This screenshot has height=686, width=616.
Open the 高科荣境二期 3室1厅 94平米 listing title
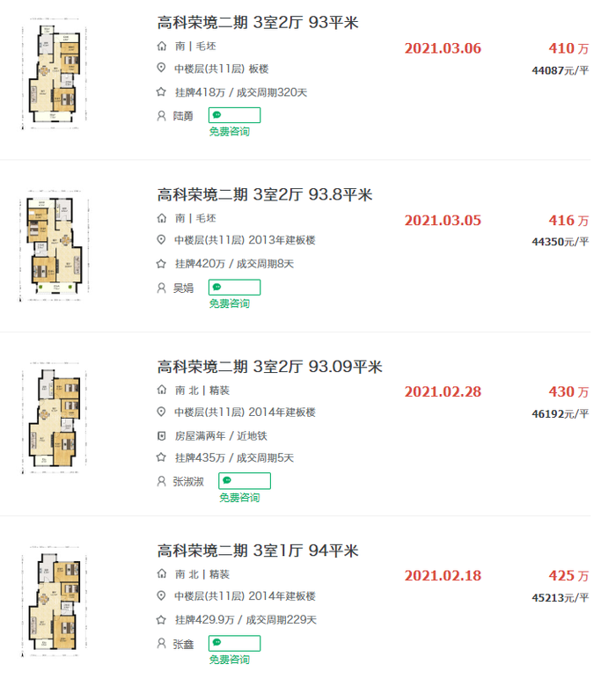point(258,551)
